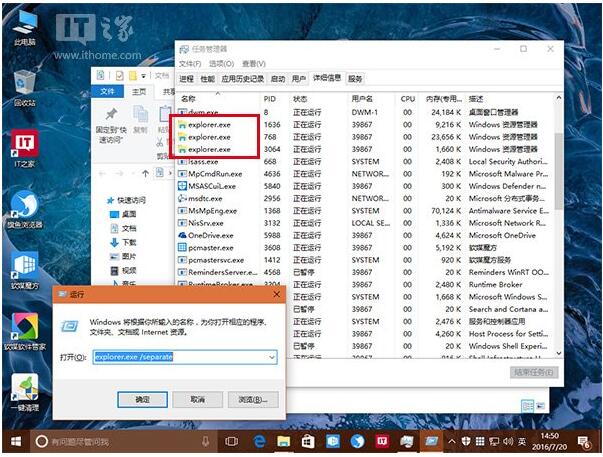Click the OneDrive.exe process icon
This screenshot has height=457, width=603.
click(x=181, y=235)
